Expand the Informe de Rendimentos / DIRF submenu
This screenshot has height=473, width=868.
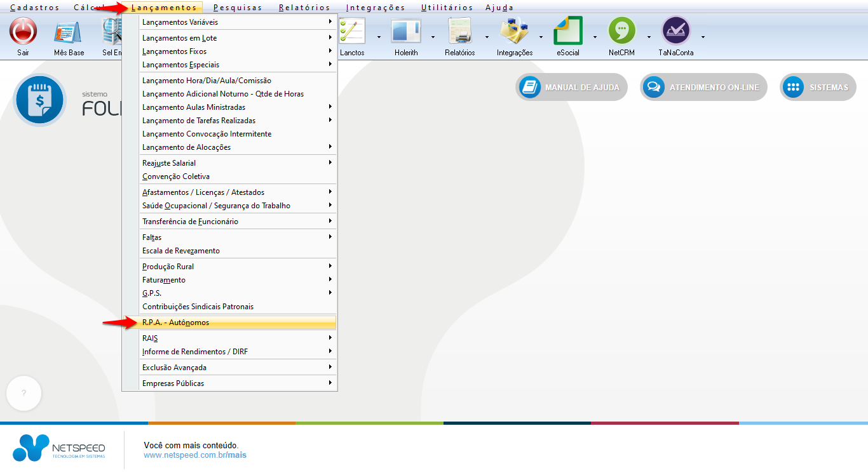tap(236, 352)
